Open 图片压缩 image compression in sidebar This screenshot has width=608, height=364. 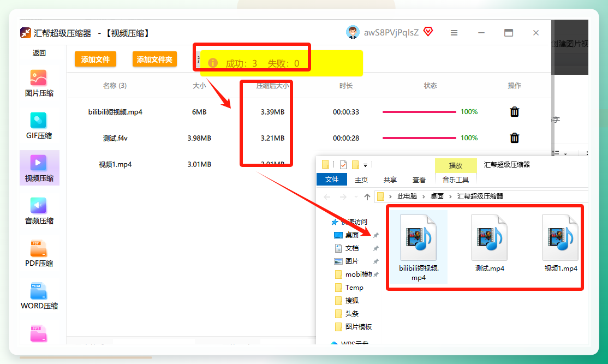(x=39, y=83)
